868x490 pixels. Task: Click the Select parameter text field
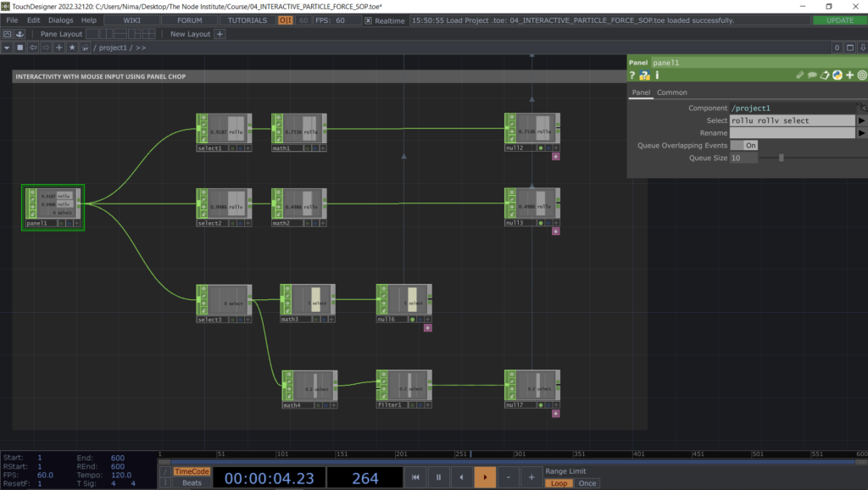pyautogui.click(x=793, y=120)
